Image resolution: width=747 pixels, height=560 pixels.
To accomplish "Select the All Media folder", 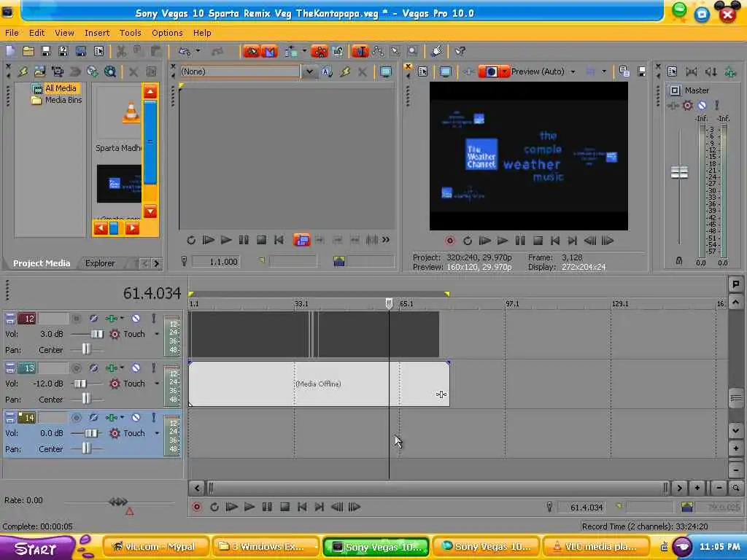I will pos(61,88).
